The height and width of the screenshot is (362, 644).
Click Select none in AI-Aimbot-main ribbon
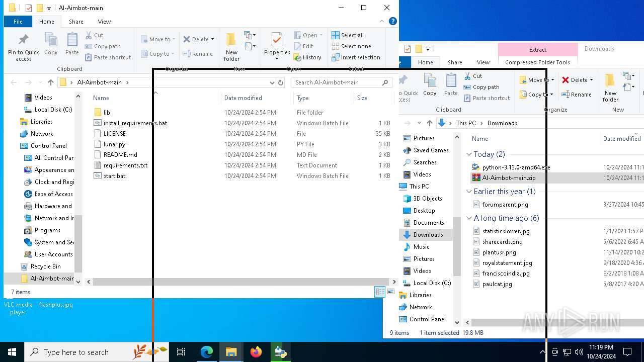coord(351,46)
